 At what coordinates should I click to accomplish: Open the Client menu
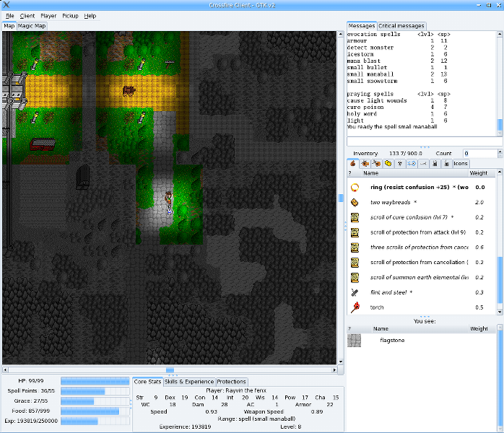pyautogui.click(x=27, y=15)
